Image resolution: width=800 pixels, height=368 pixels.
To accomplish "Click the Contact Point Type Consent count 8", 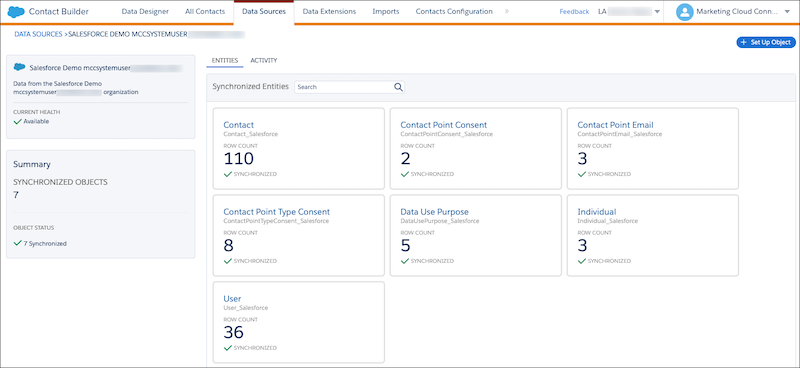I will [229, 246].
